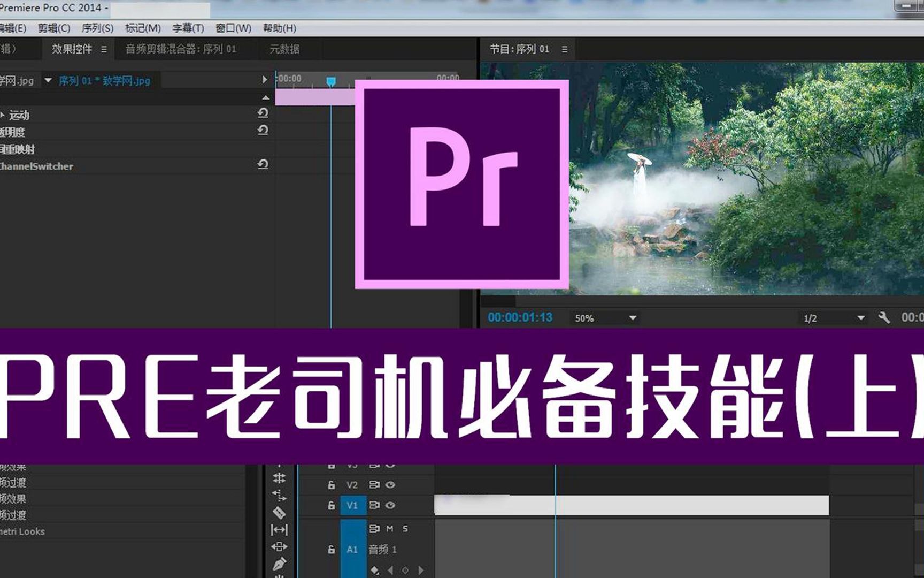The height and width of the screenshot is (578, 924).
Task: Open the 序列(S) menu
Action: point(97,28)
